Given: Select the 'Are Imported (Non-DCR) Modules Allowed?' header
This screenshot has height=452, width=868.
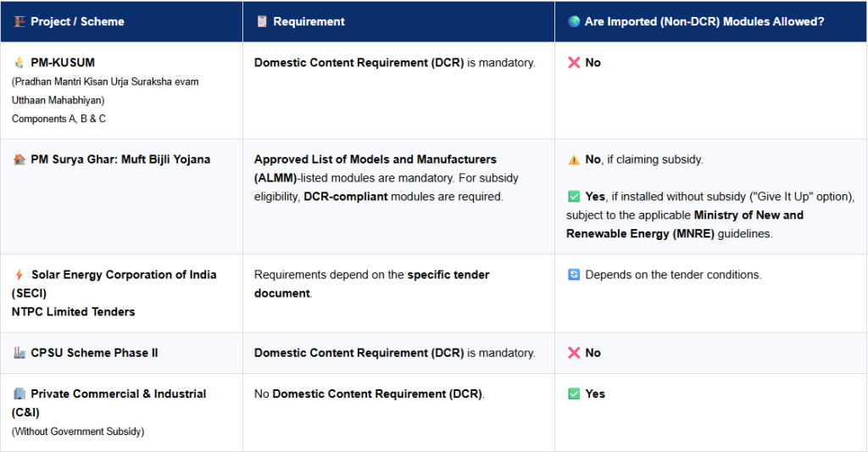Looking at the screenshot, I should tap(704, 21).
